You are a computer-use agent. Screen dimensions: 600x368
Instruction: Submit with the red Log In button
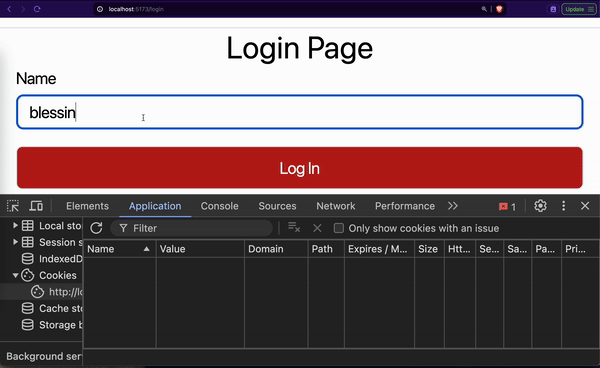coord(300,168)
